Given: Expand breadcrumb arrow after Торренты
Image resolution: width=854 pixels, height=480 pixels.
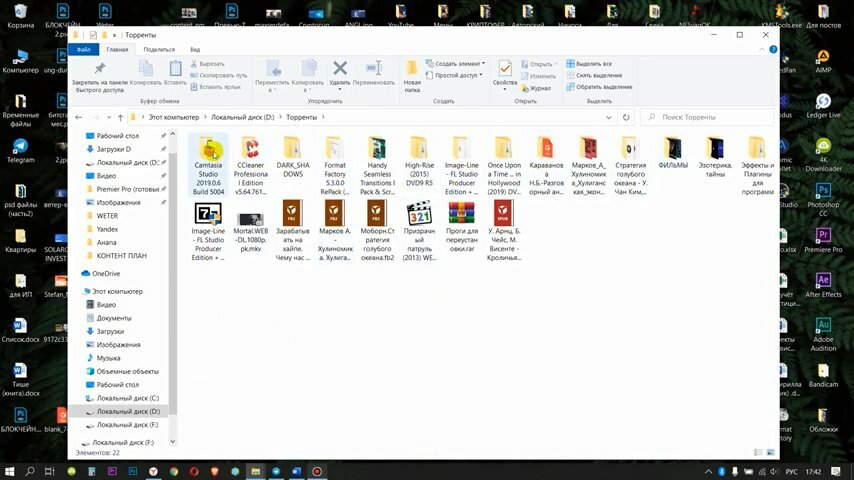Looking at the screenshot, I should (323, 117).
